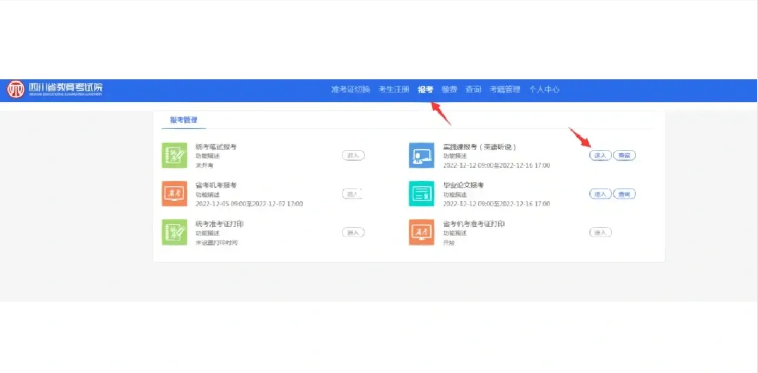
Task: Click 进入 button for 毕业论文报考
Action: pyautogui.click(x=600, y=194)
